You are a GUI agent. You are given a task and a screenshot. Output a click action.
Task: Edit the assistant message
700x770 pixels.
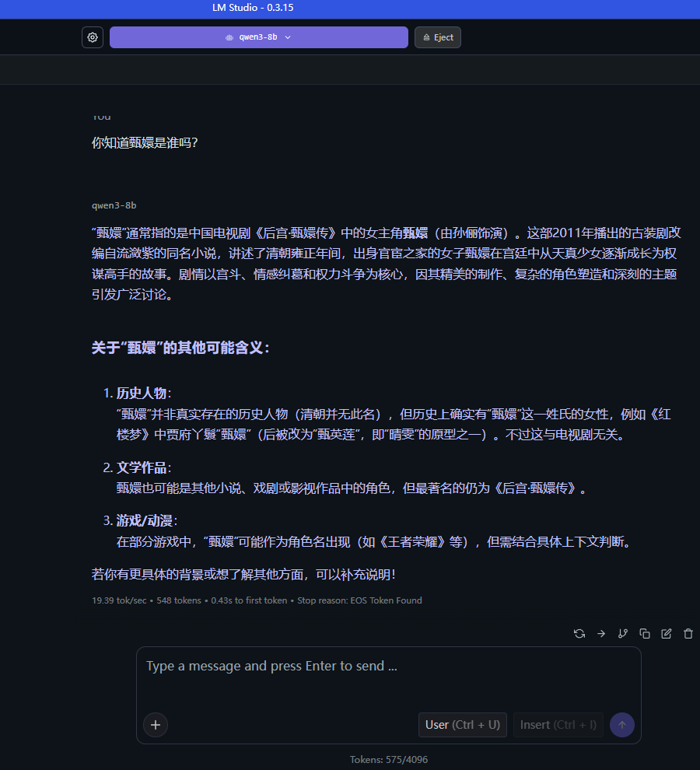click(667, 634)
